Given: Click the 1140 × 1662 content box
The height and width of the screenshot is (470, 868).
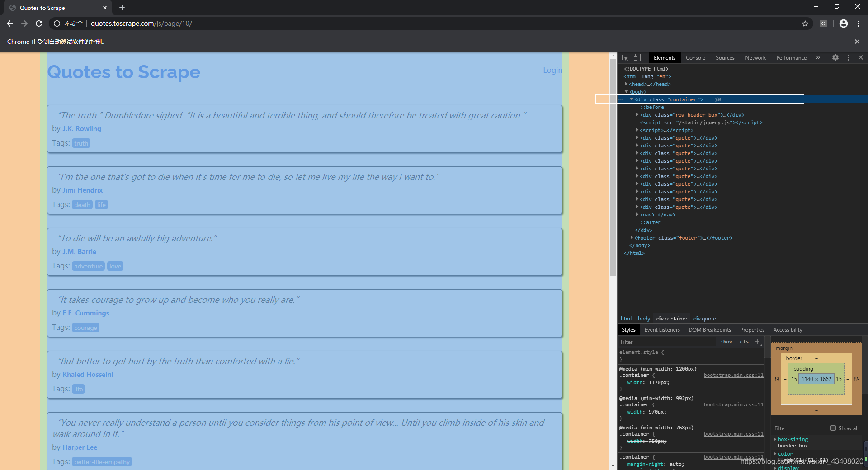Looking at the screenshot, I should tap(816, 379).
